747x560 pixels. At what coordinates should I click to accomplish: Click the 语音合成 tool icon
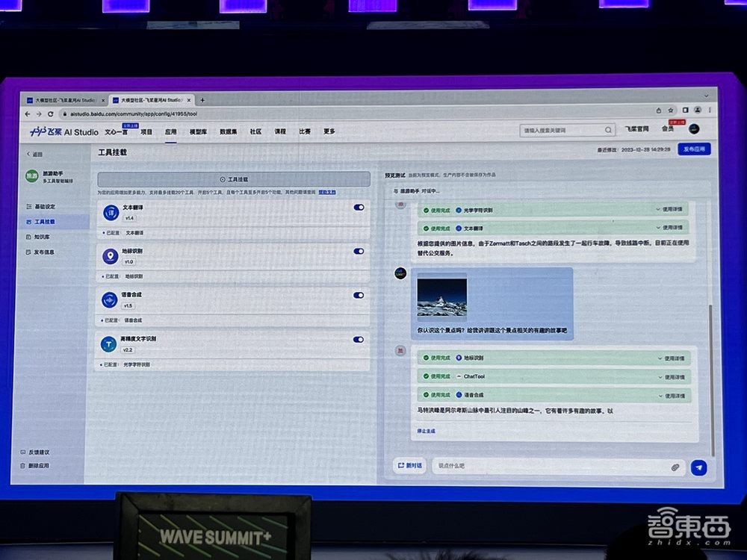(x=110, y=299)
